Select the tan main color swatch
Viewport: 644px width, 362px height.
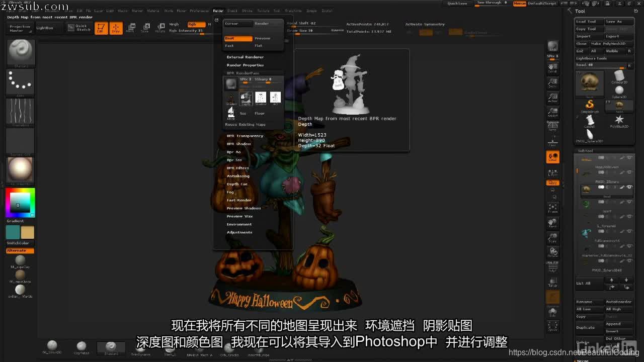(x=28, y=232)
